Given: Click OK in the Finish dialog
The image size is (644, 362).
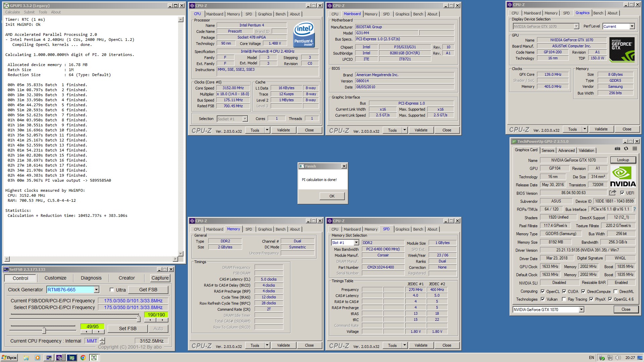Looking at the screenshot, I should (332, 196).
